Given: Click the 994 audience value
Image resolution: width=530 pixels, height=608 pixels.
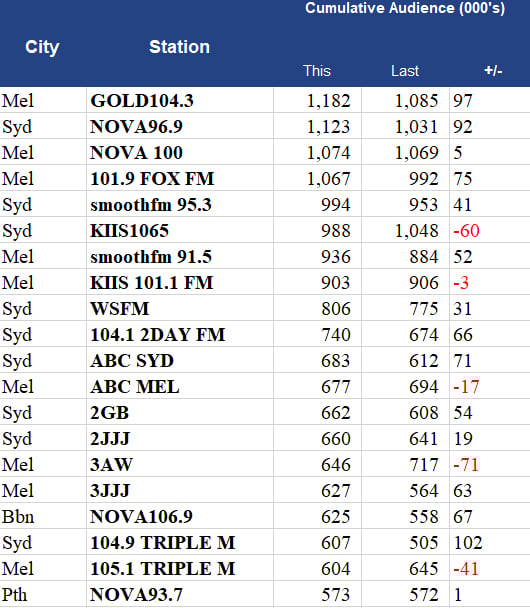Looking at the screenshot, I should 336,205.
